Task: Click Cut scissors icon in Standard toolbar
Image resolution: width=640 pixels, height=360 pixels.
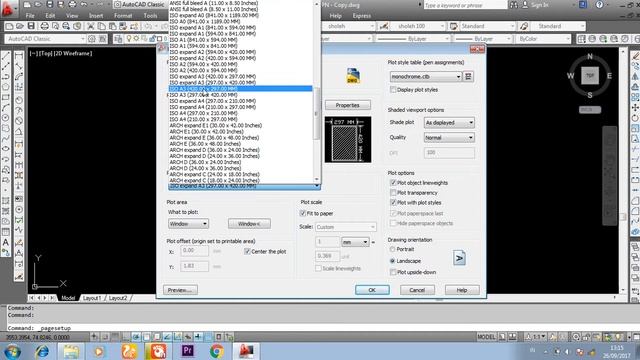Action: point(91,26)
